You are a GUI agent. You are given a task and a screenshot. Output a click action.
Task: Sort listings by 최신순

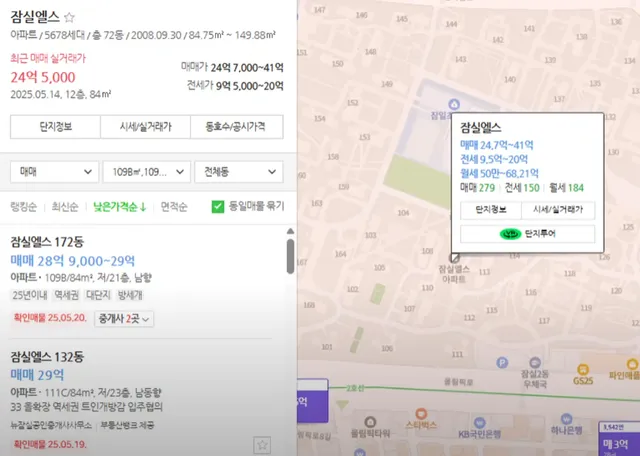pos(64,207)
